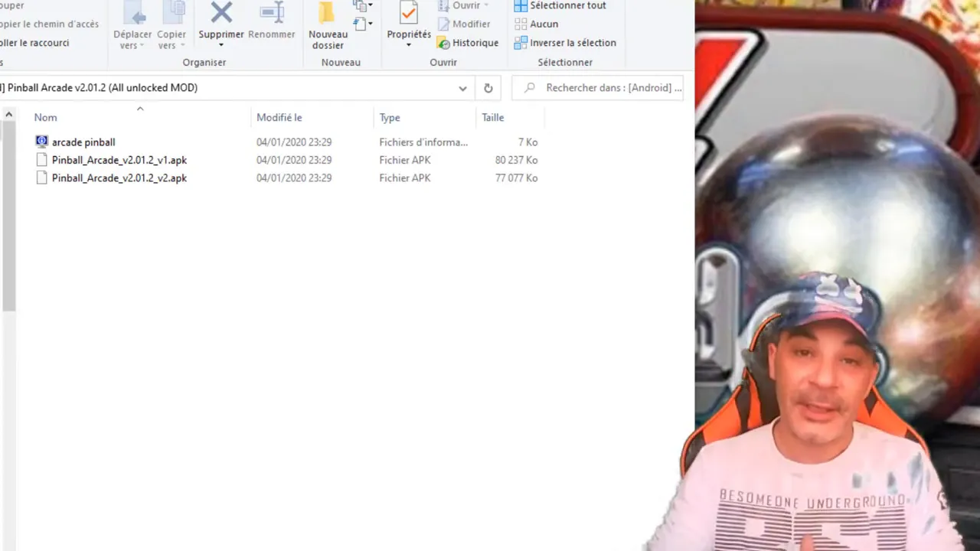Click Fichier APK type of the v2.apk row
The width and height of the screenshot is (980, 551).
coord(405,178)
